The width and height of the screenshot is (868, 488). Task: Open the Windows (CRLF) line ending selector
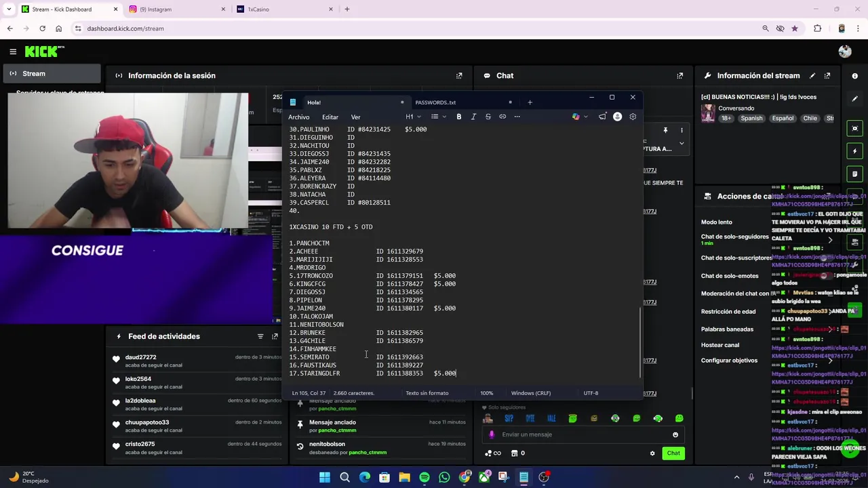530,393
